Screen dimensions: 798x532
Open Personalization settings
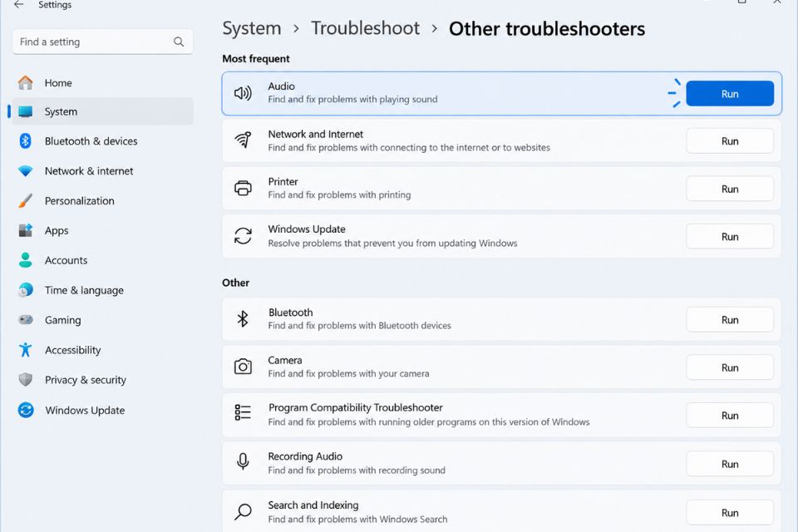click(x=102, y=200)
